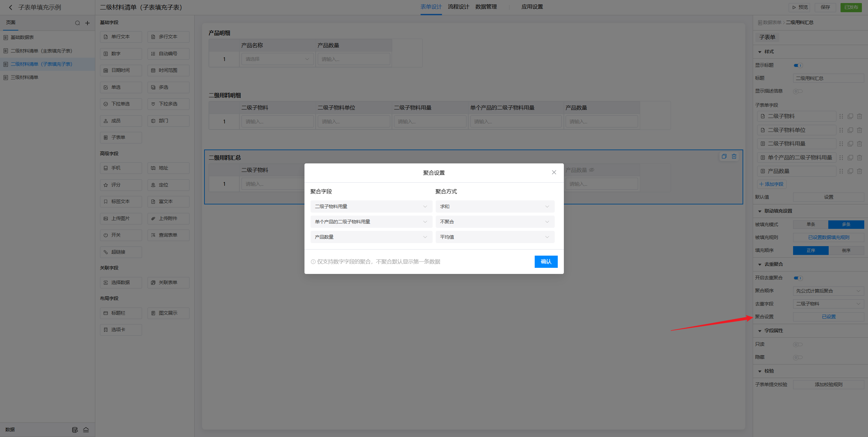Copy the 二级用料汇总 subform with duplicate icon

pyautogui.click(x=724, y=156)
